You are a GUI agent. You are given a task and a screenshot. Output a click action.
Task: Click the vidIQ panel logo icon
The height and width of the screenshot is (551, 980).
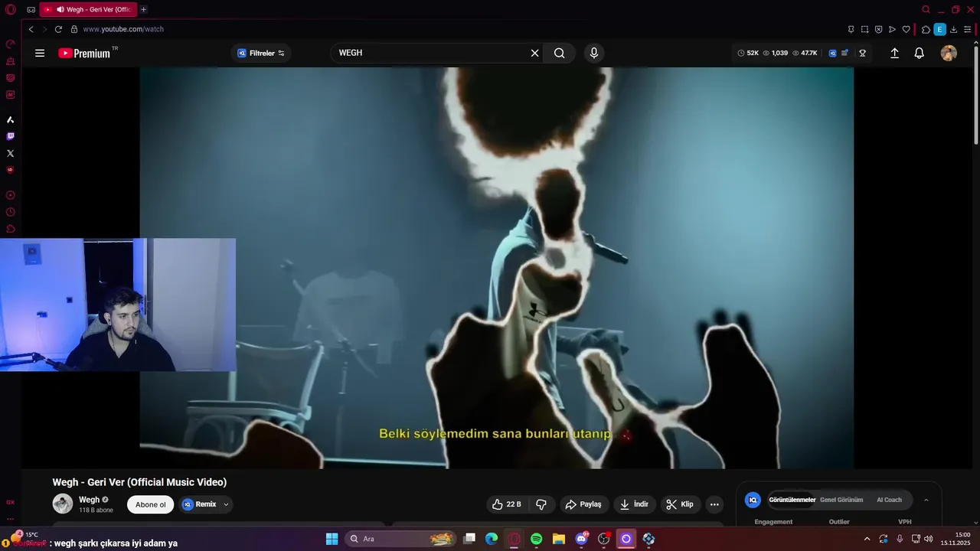pyautogui.click(x=753, y=500)
